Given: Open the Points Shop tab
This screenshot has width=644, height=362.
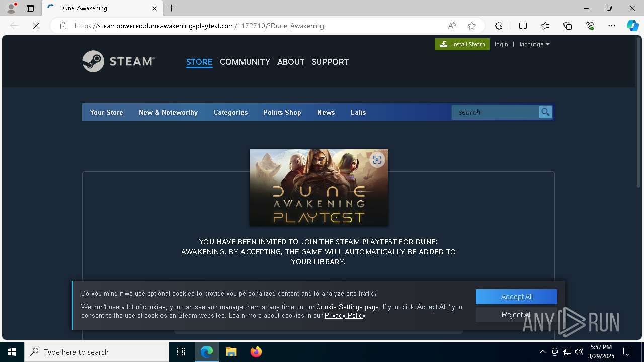Looking at the screenshot, I should pos(282,112).
